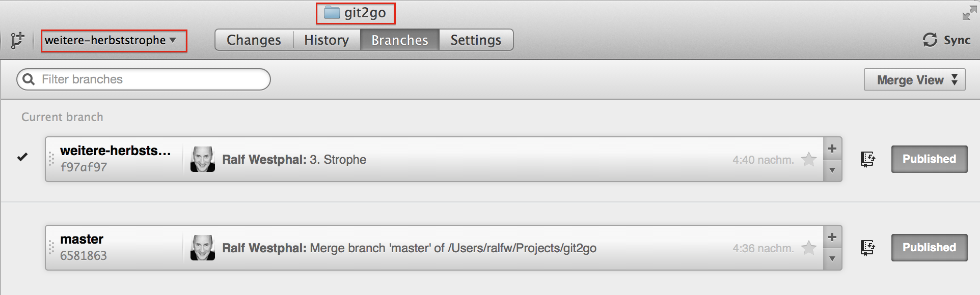The height and width of the screenshot is (295, 980).
Task: Open the Settings tab
Action: click(x=476, y=40)
